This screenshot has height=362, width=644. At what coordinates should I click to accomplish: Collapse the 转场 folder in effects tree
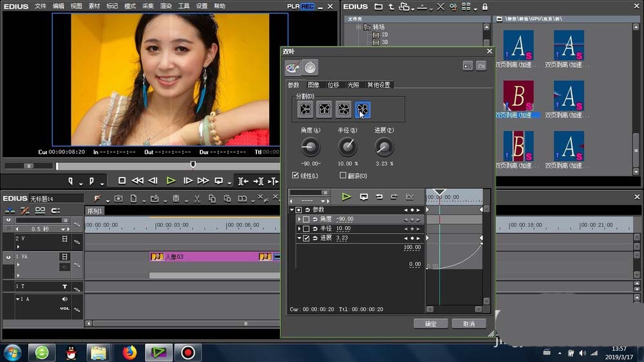pos(358,27)
